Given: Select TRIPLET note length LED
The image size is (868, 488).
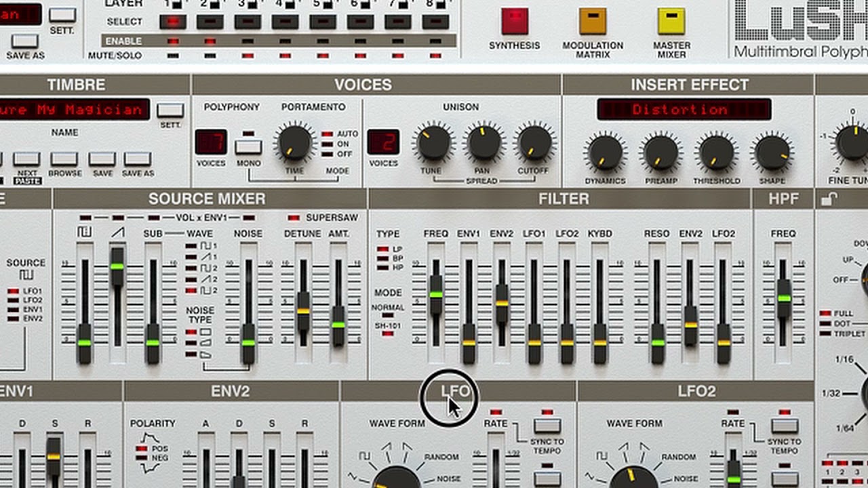Looking at the screenshot, I should click(825, 333).
